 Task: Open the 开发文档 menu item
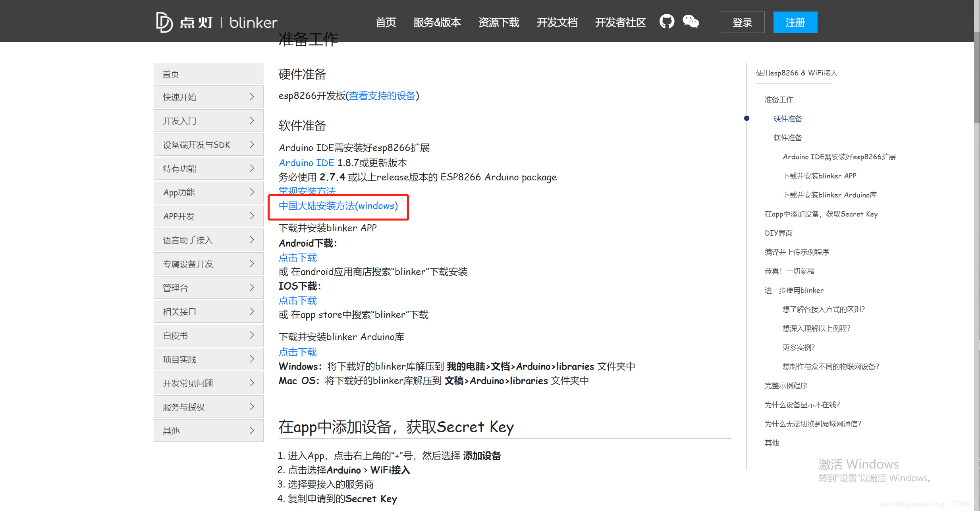[557, 23]
